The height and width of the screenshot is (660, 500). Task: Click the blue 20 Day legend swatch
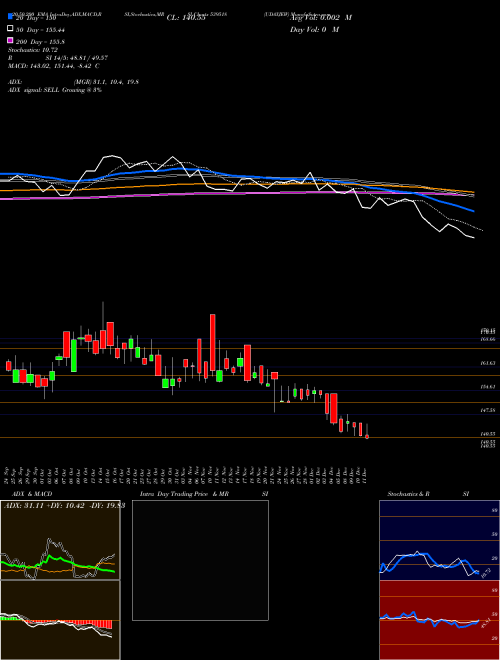pyautogui.click(x=10, y=17)
